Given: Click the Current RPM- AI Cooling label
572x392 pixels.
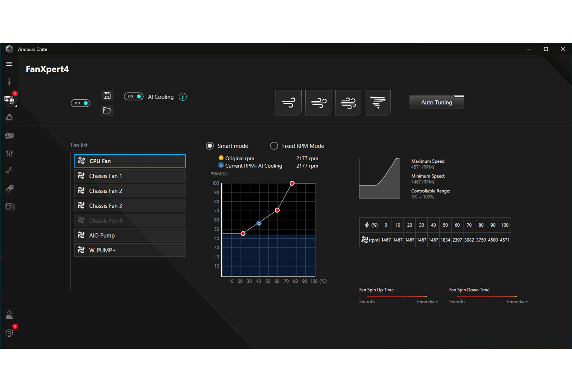Looking at the screenshot, I should (254, 166).
